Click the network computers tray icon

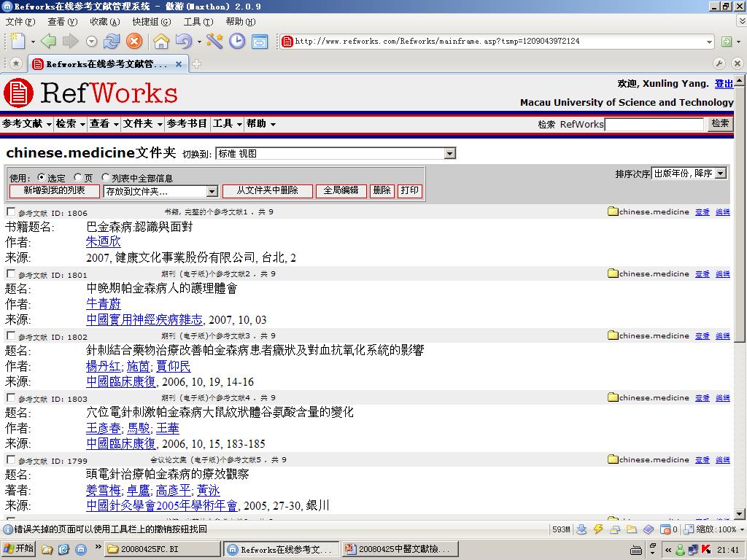point(693,550)
